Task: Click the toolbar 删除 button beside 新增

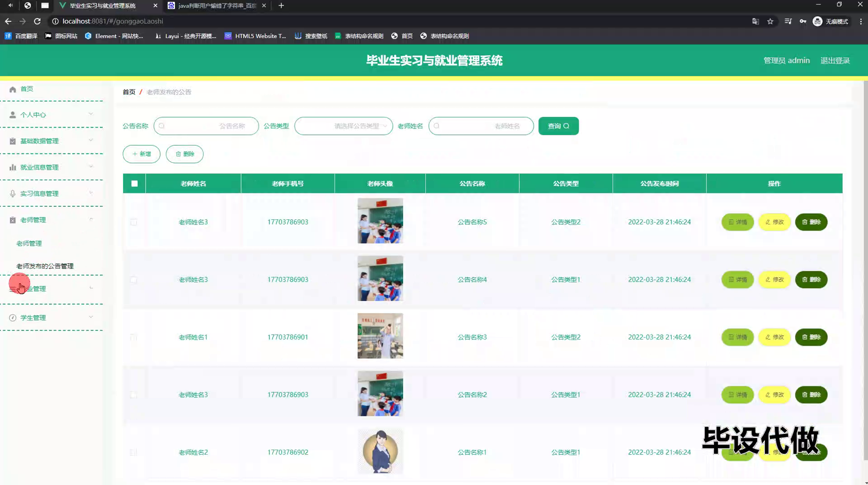Action: 184,154
